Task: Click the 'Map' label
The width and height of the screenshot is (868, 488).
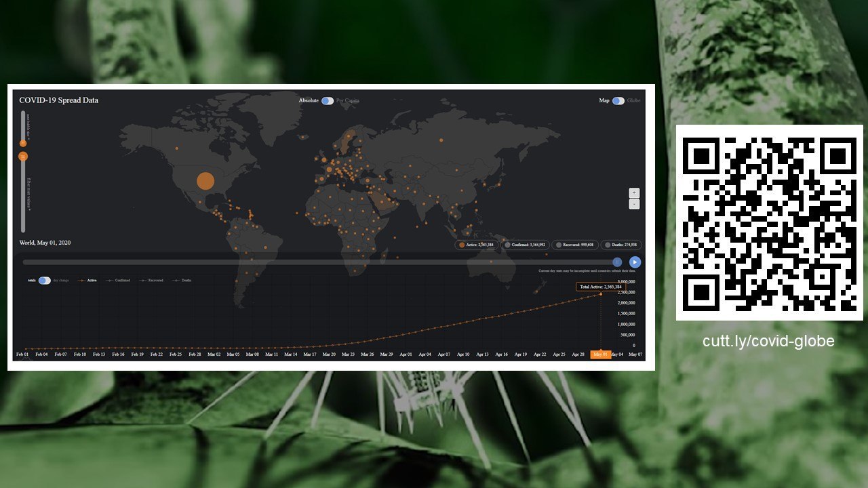Action: (604, 100)
